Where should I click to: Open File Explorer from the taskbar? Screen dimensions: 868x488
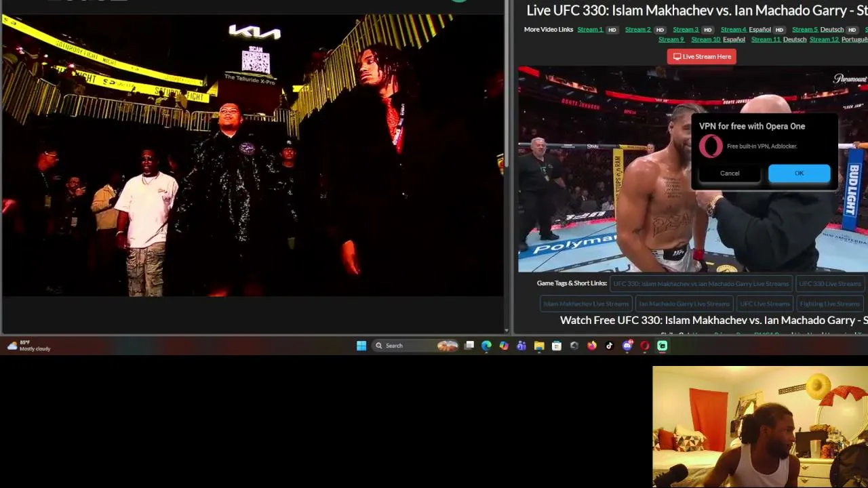[539, 346]
